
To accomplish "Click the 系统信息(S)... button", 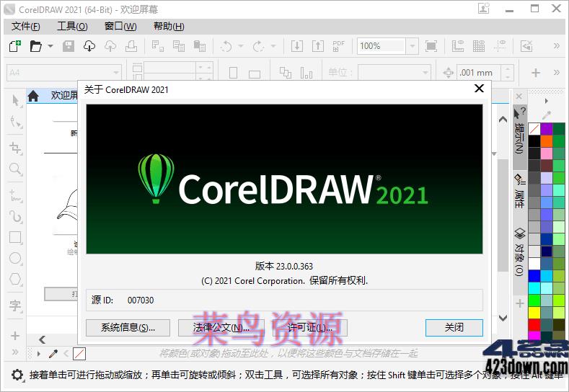I will [128, 328].
